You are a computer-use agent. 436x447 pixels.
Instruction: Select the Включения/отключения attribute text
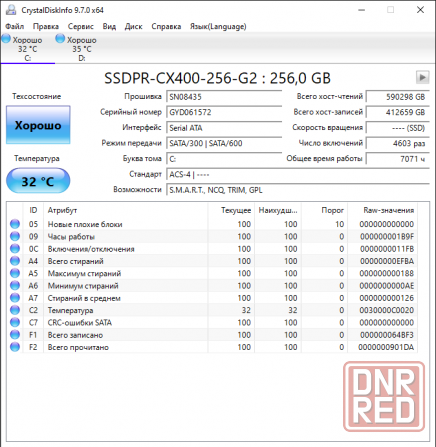[91, 249]
